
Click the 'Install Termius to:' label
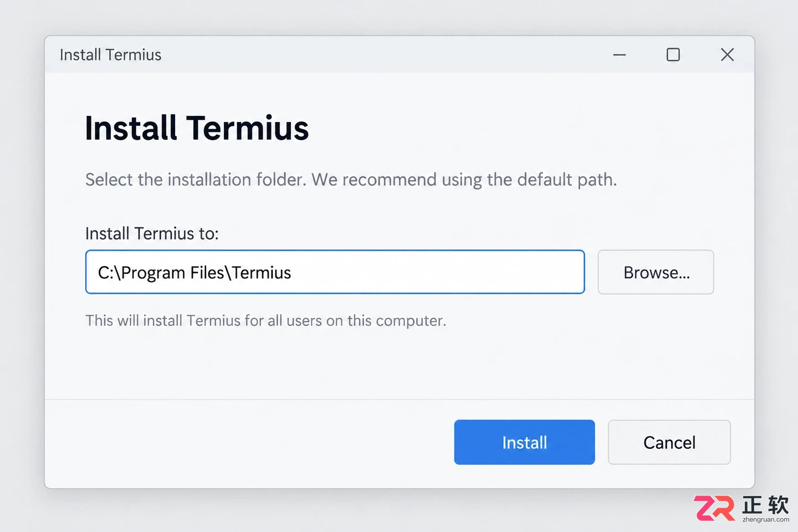click(x=152, y=233)
